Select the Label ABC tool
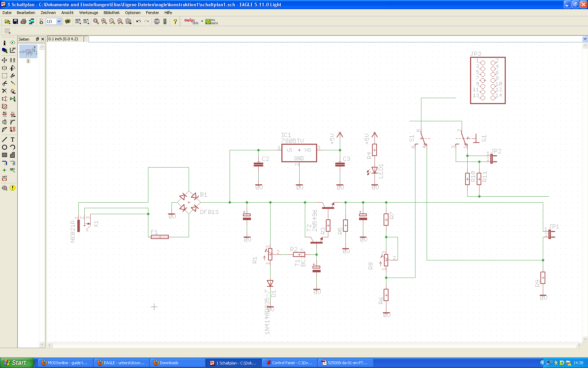 pyautogui.click(x=13, y=170)
